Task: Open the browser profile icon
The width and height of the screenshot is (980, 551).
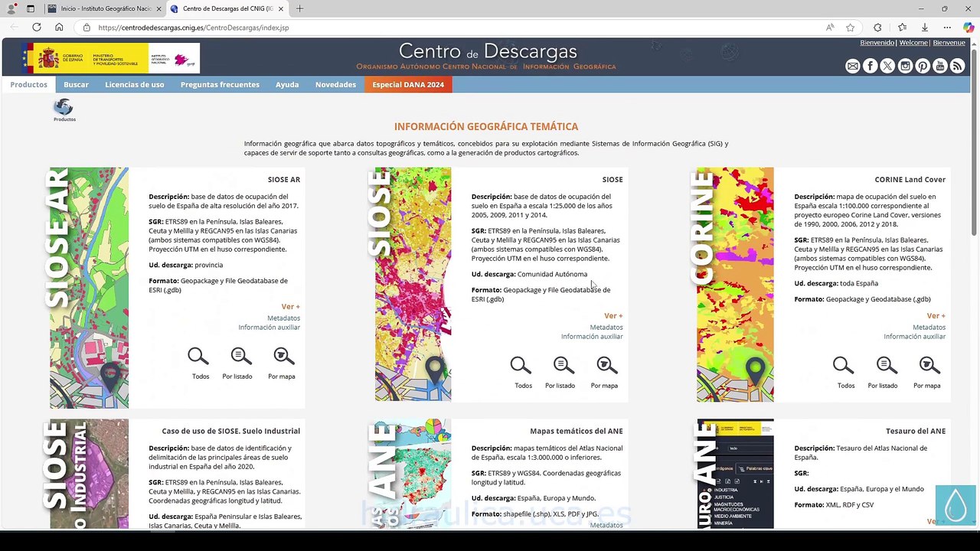Action: click(11, 9)
